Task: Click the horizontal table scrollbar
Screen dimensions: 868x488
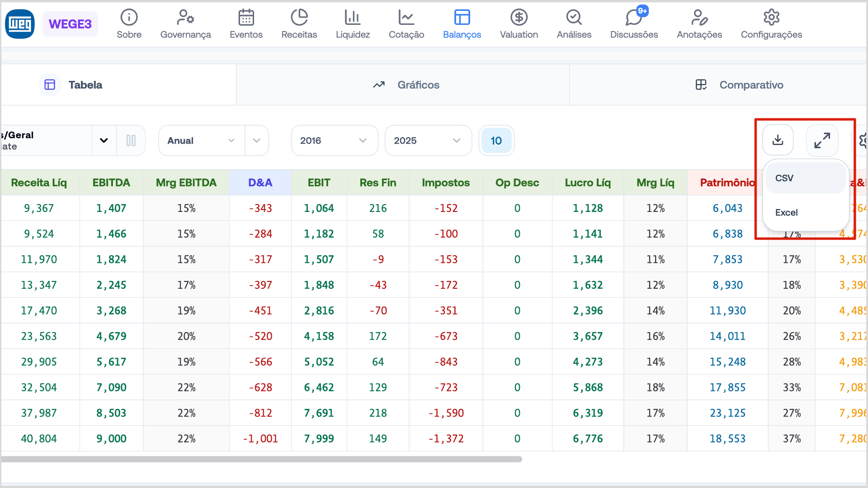Action: click(261, 459)
